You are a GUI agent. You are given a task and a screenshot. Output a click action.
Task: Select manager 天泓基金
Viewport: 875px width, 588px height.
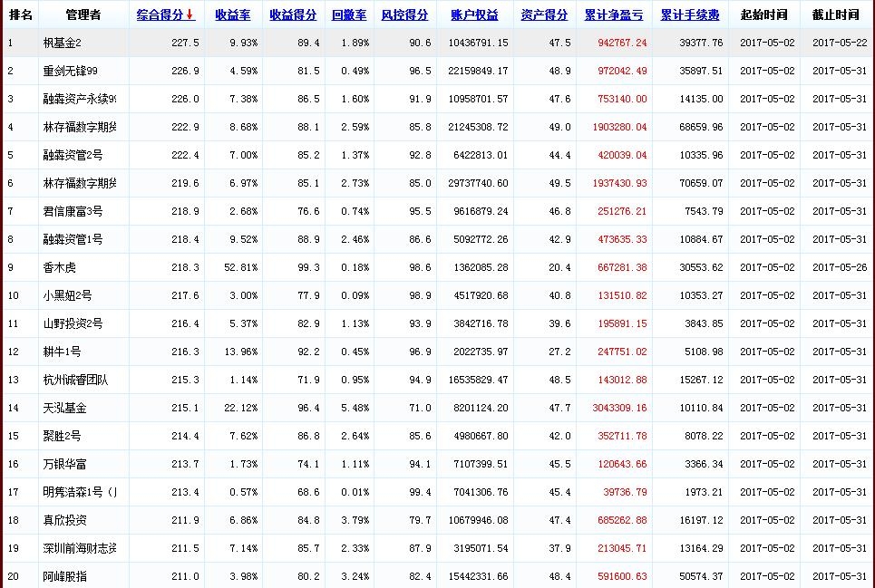coord(64,408)
